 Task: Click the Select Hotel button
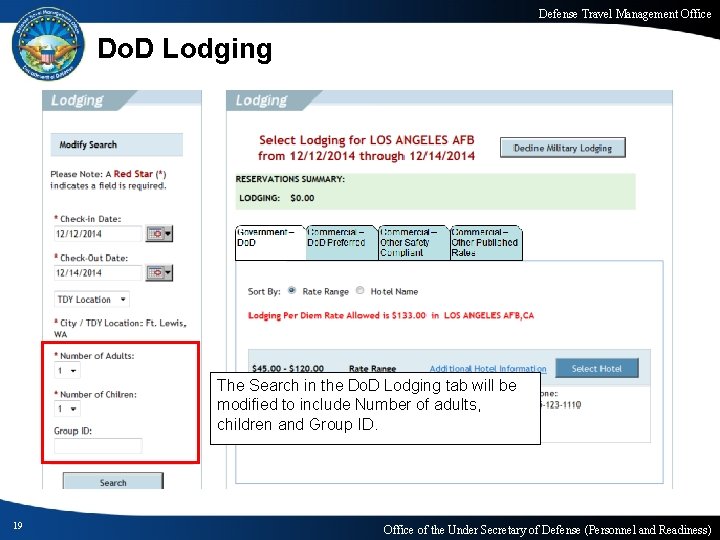tap(596, 368)
